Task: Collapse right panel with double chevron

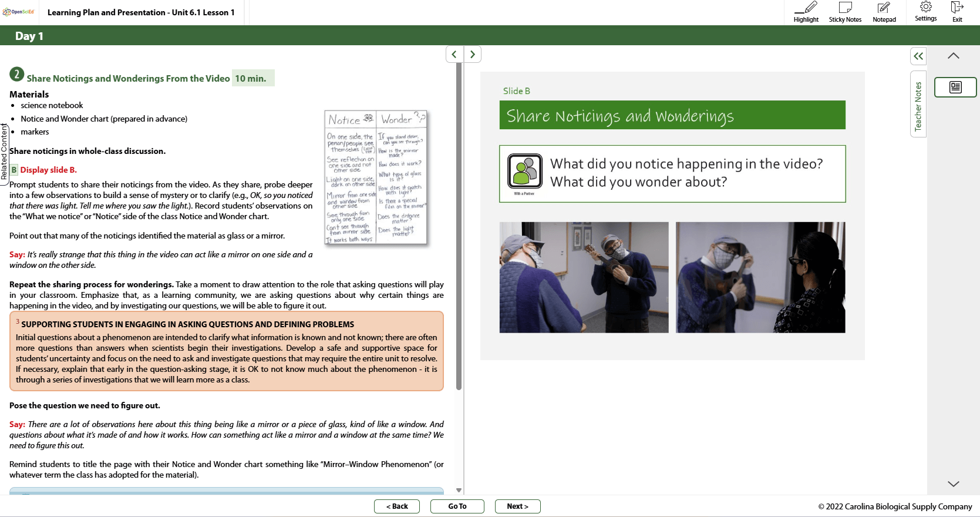Action: 918,56
